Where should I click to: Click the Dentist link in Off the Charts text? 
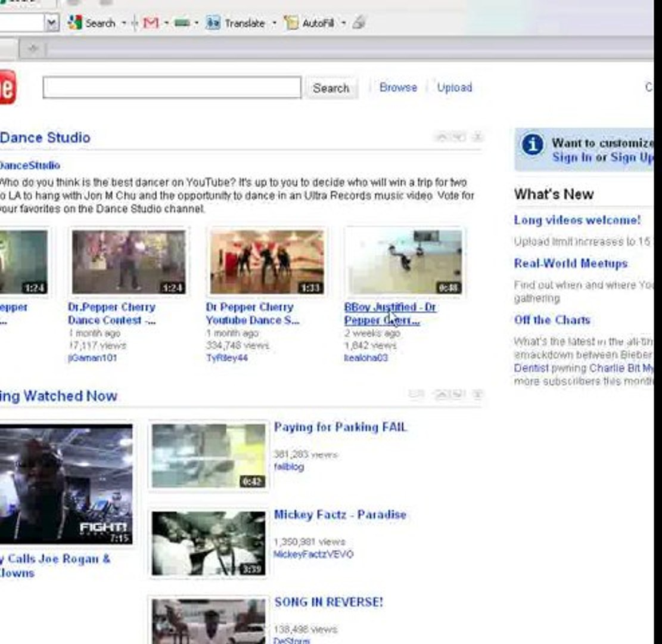coord(531,368)
